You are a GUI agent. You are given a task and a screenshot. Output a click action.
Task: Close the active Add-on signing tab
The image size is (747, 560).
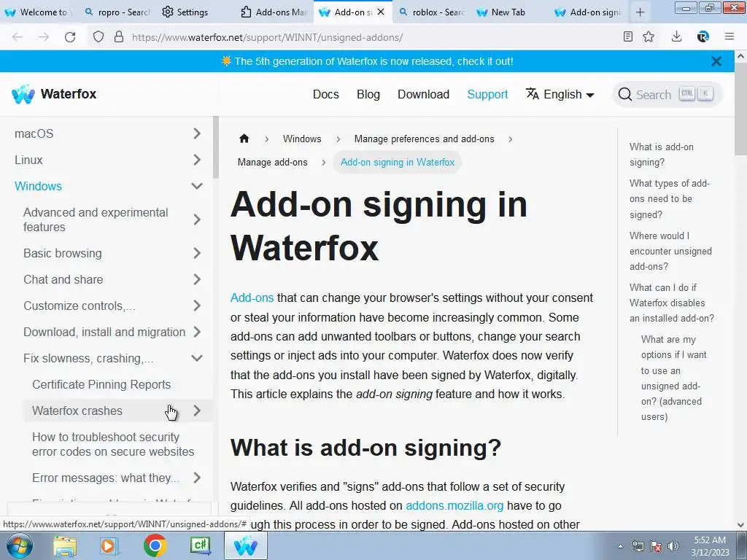pos(381,12)
